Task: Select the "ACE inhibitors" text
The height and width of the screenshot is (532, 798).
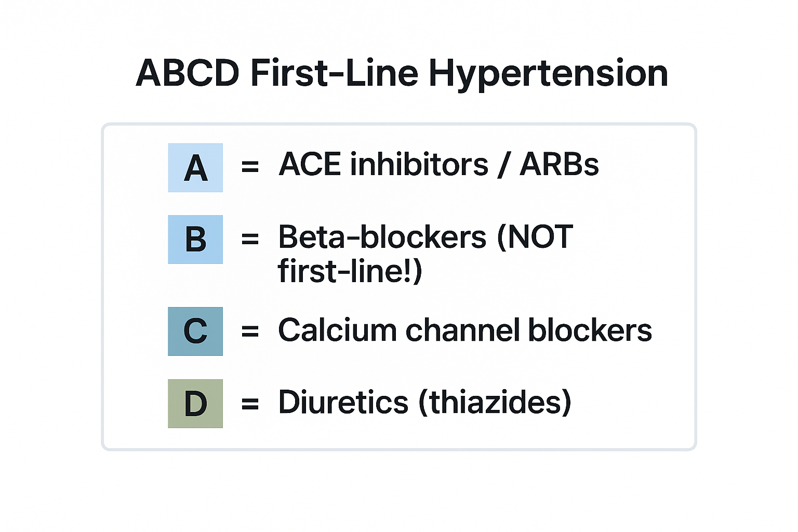Action: (x=383, y=164)
